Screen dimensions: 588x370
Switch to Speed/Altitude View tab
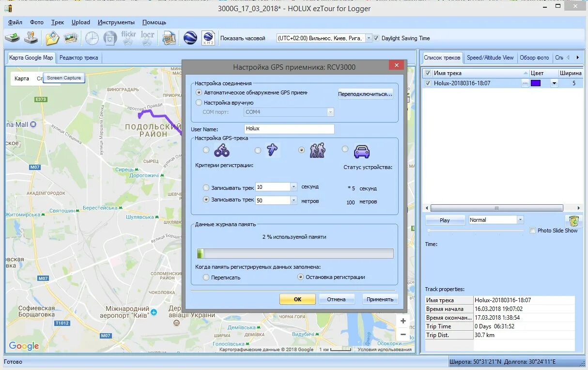click(490, 58)
